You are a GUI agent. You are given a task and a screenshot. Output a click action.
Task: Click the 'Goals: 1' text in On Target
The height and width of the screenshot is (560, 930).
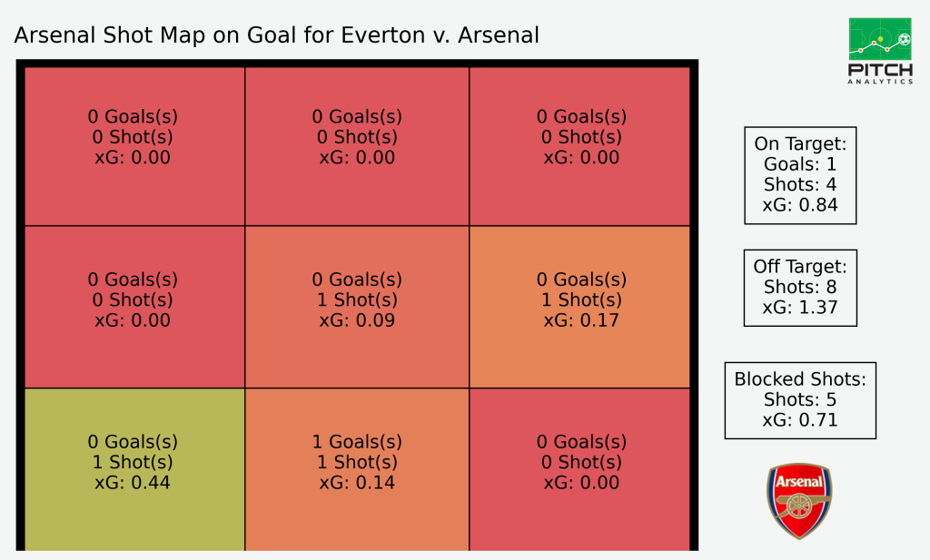click(800, 164)
